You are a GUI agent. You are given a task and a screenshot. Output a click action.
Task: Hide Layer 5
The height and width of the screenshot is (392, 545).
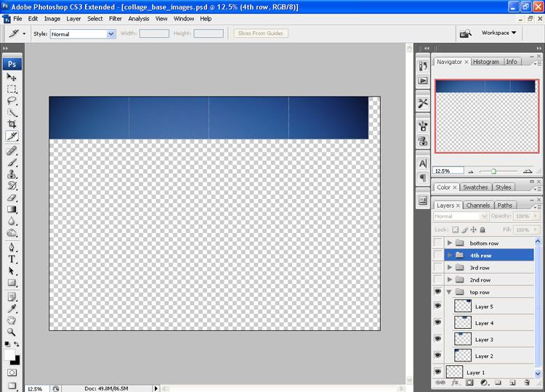438,306
